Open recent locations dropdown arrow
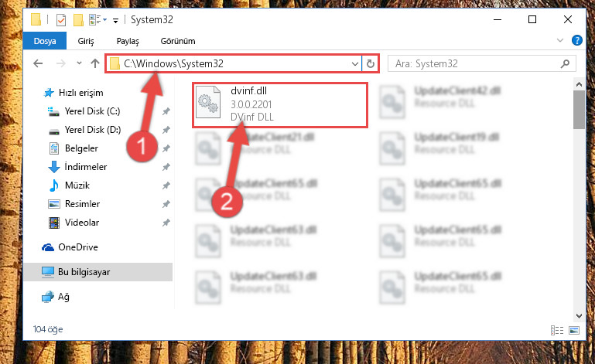The height and width of the screenshot is (364, 595). click(79, 63)
